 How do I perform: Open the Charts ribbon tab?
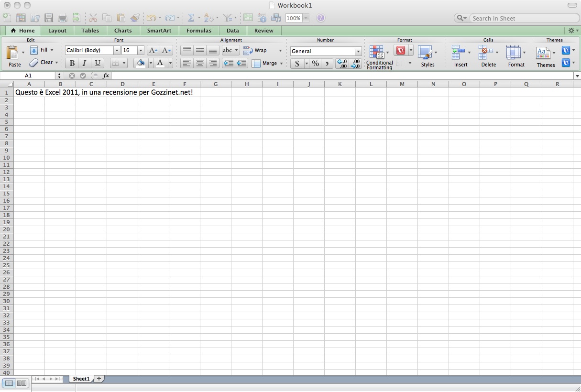tap(123, 31)
